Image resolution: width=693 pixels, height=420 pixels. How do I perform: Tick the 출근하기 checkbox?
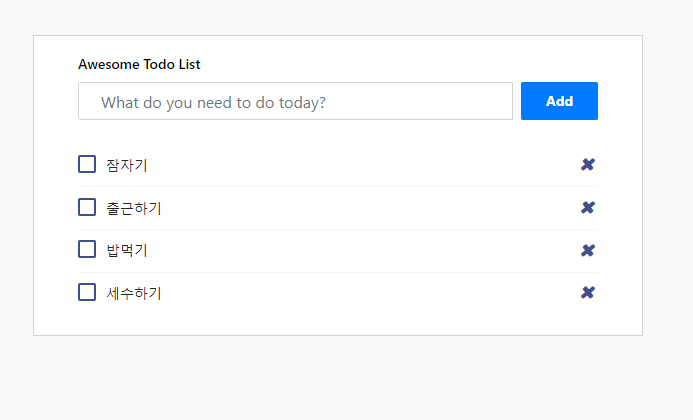[x=87, y=207]
